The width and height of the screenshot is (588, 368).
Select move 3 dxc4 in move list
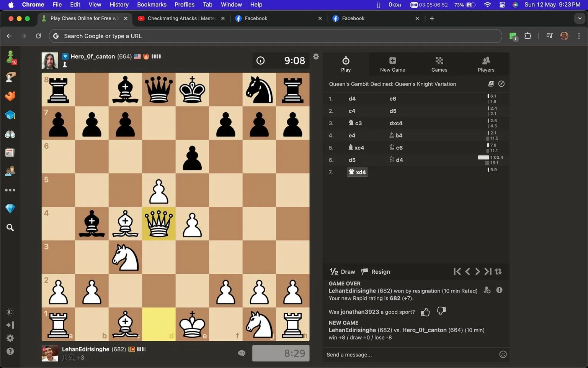click(396, 123)
